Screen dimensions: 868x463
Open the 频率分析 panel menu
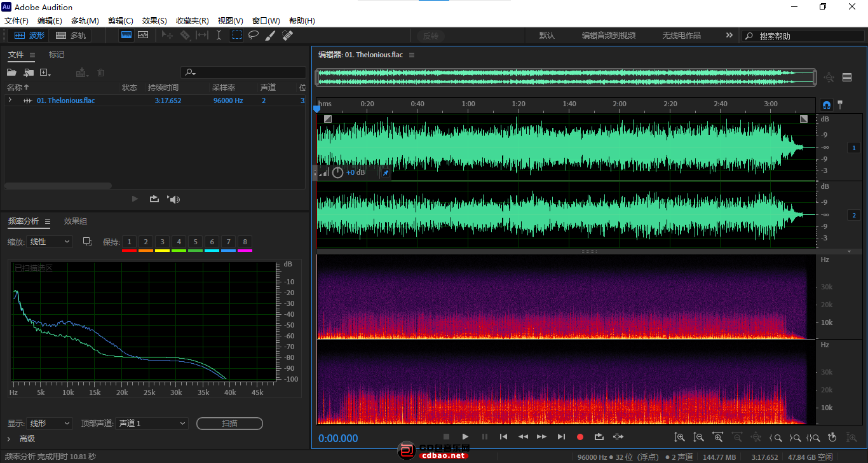point(48,221)
